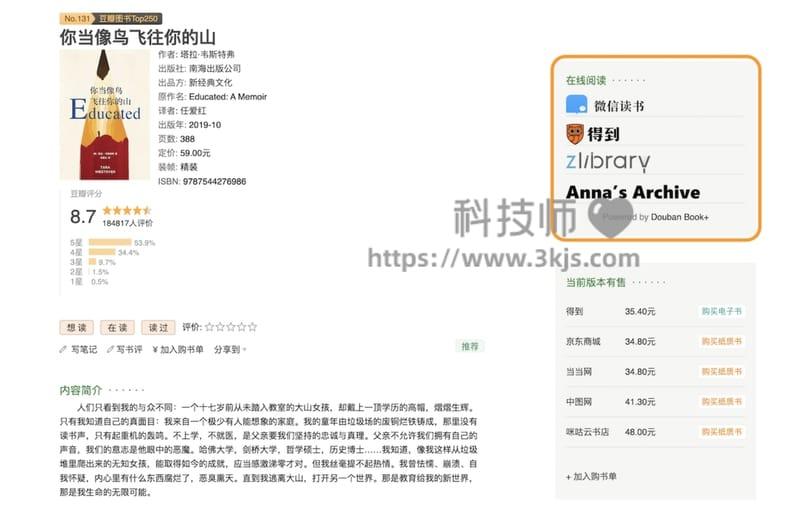Click the 4星 rating bar

tap(102, 252)
